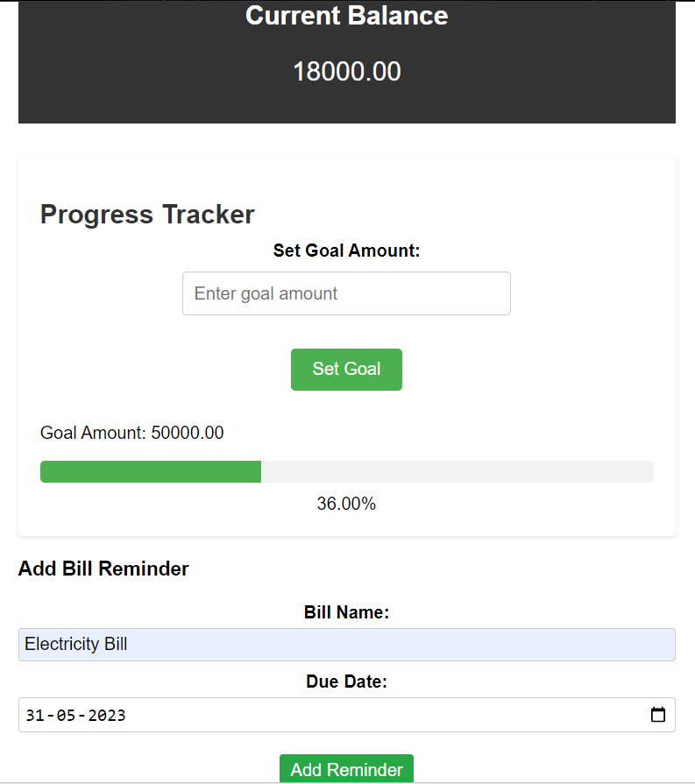
Task: Click the 18000.00 balance value
Action: 346,72
